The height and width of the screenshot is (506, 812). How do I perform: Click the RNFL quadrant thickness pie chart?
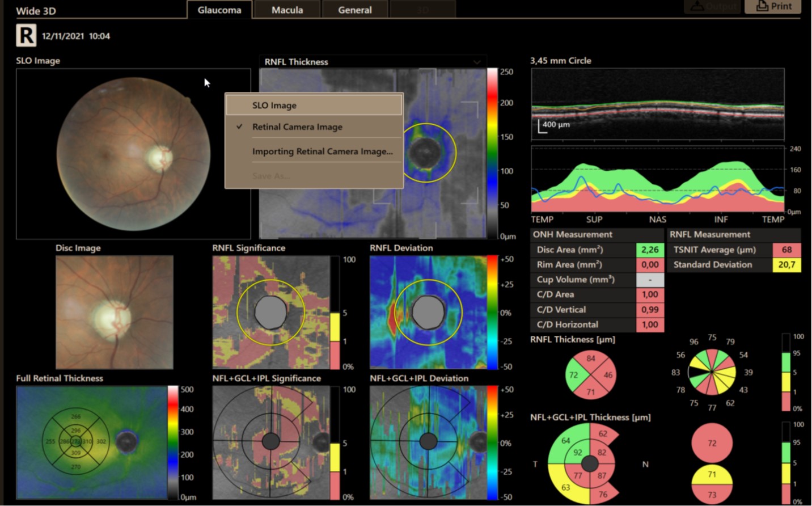[x=591, y=375]
